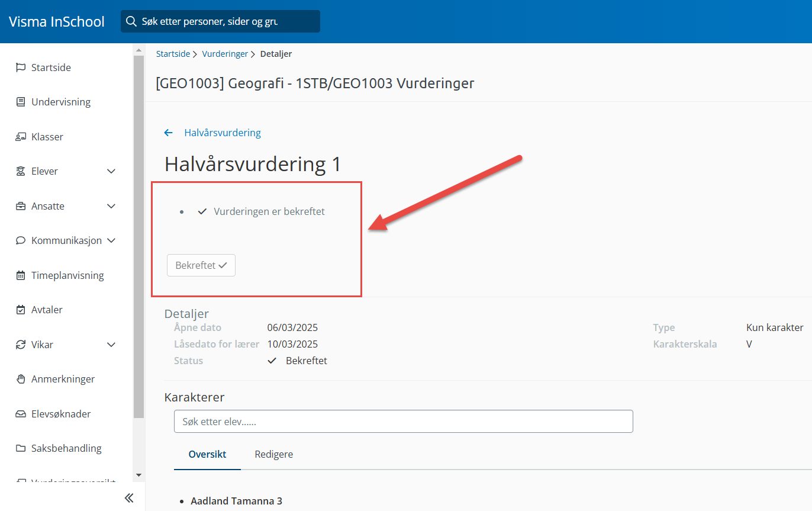This screenshot has height=511, width=812.
Task: Click the Klasser icon in sidebar
Action: pos(21,137)
